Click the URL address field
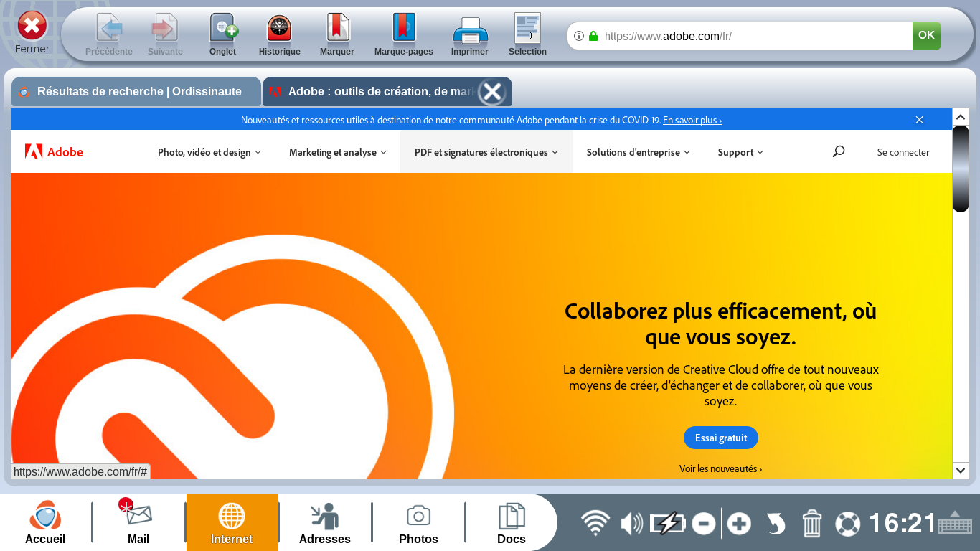This screenshot has height=551, width=980. (753, 36)
